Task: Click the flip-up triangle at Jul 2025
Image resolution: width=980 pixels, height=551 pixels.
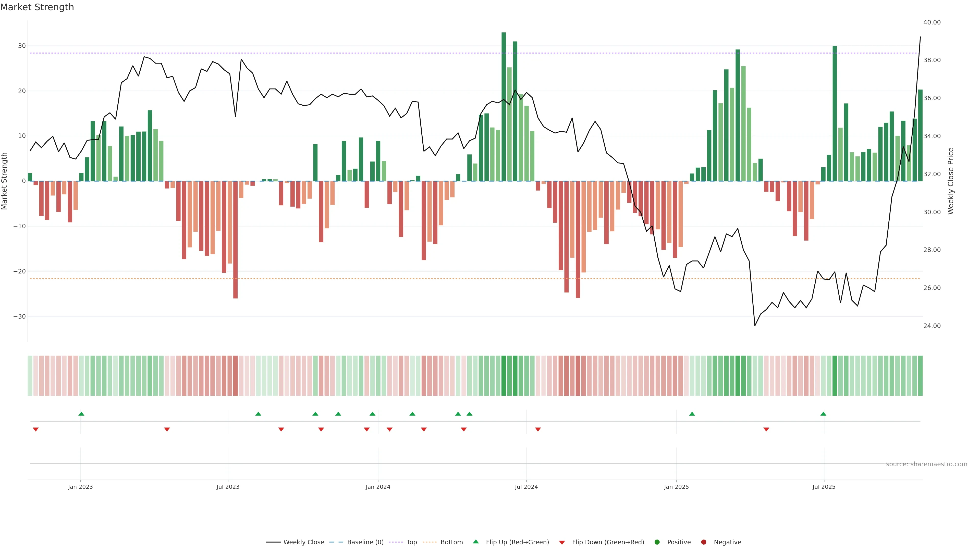Action: pyautogui.click(x=823, y=414)
